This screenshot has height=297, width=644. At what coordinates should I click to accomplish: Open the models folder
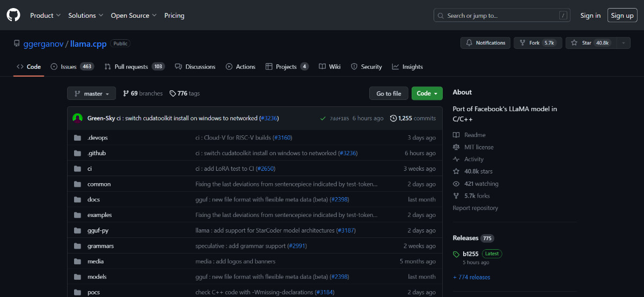97,277
